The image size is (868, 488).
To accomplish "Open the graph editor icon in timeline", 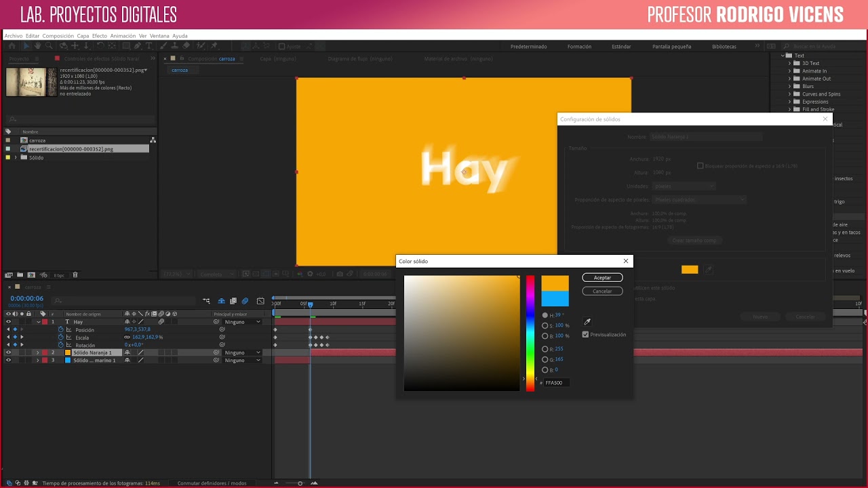I will tap(260, 301).
